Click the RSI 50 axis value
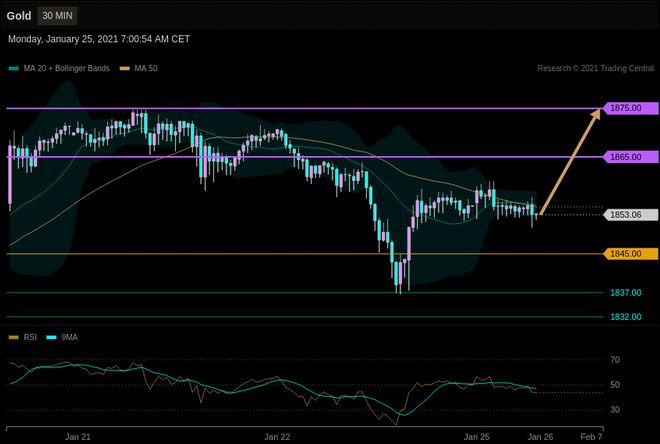The width and height of the screenshot is (660, 444). [x=615, y=385]
